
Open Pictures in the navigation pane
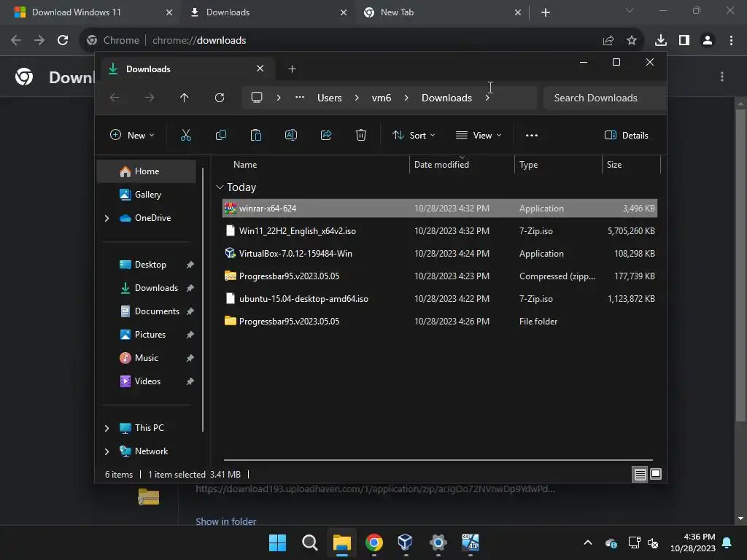click(150, 334)
